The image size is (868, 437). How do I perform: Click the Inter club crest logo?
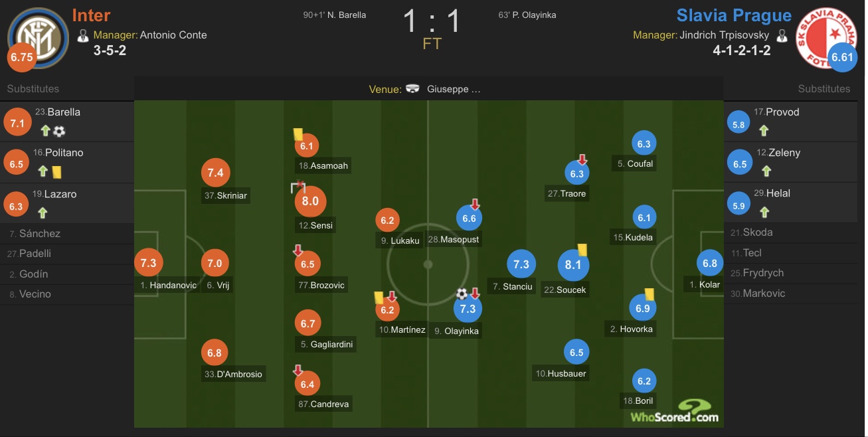click(39, 37)
